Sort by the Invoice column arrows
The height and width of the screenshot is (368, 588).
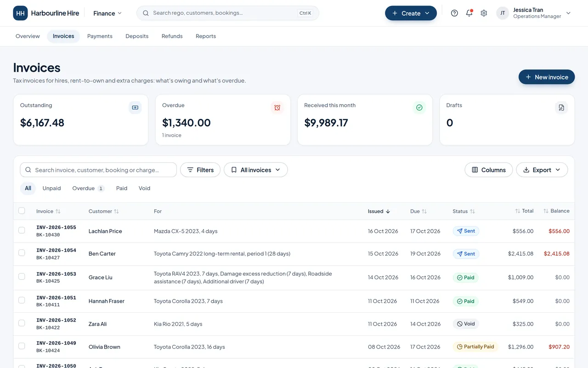(x=58, y=212)
